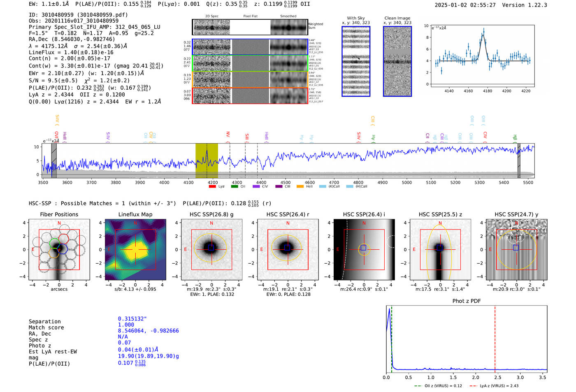Click the hatched region near 5460 Å
The image size is (576, 392).
point(519,161)
